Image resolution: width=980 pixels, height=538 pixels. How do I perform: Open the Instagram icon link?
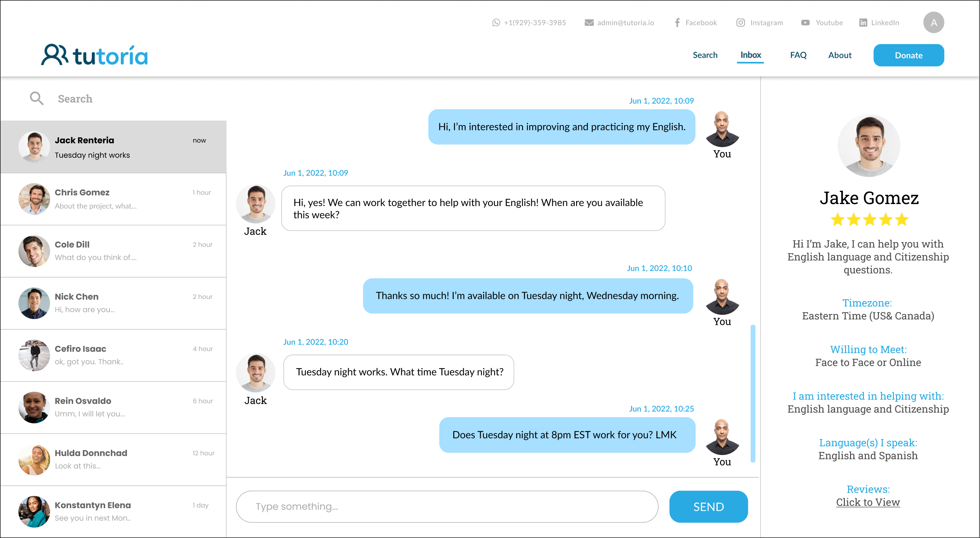pyautogui.click(x=740, y=22)
